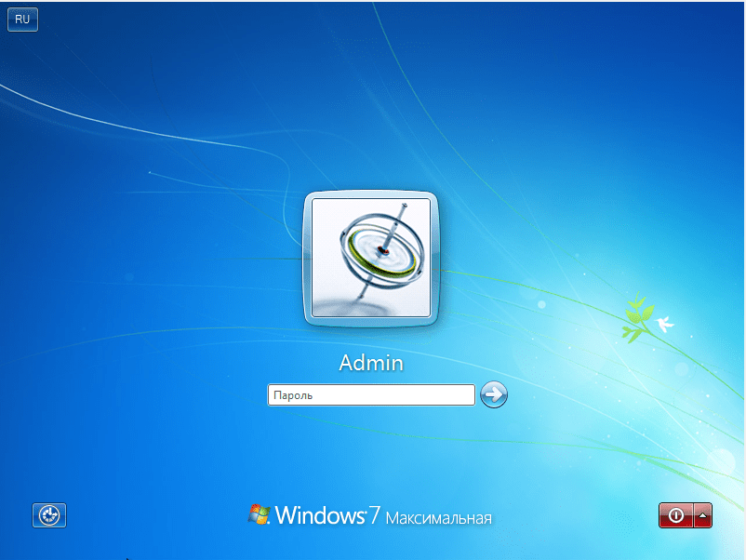This screenshot has width=746, height=560.
Task: Click the Admin user name
Action: (371, 363)
